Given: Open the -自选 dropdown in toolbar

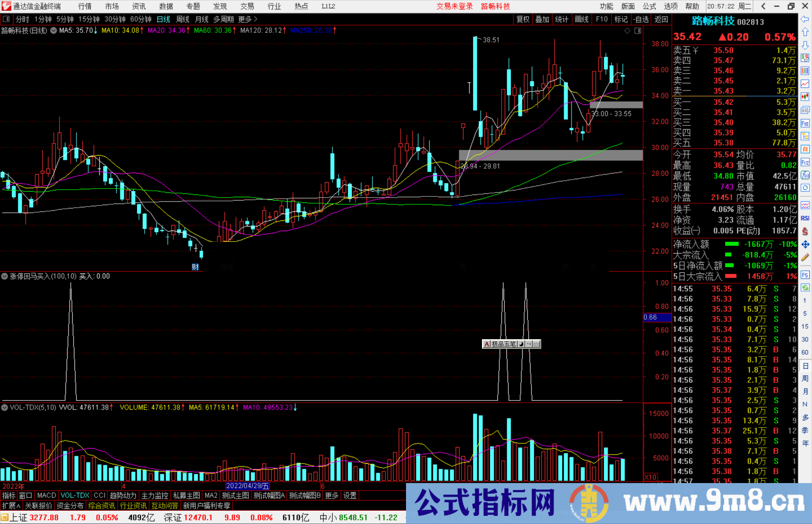Looking at the screenshot, I should click(x=641, y=19).
